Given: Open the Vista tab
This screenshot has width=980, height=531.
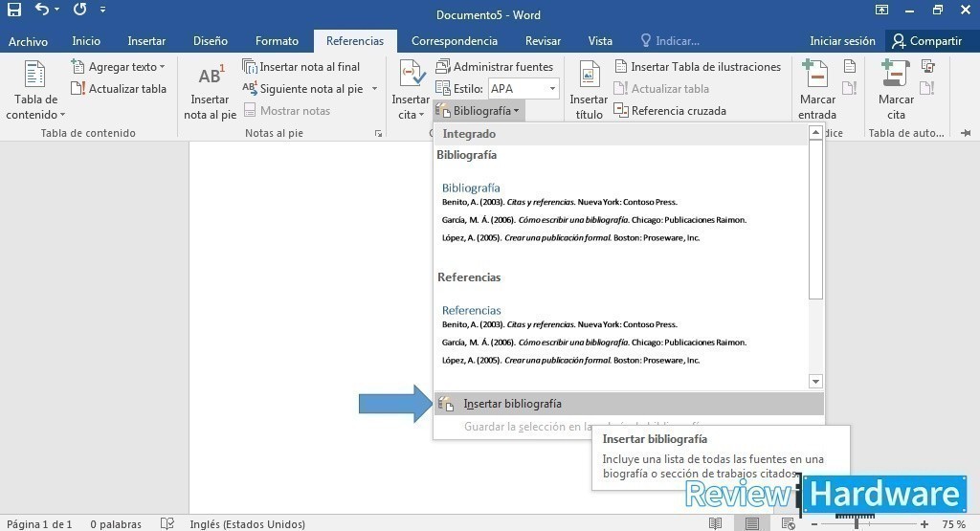Looking at the screenshot, I should point(600,41).
